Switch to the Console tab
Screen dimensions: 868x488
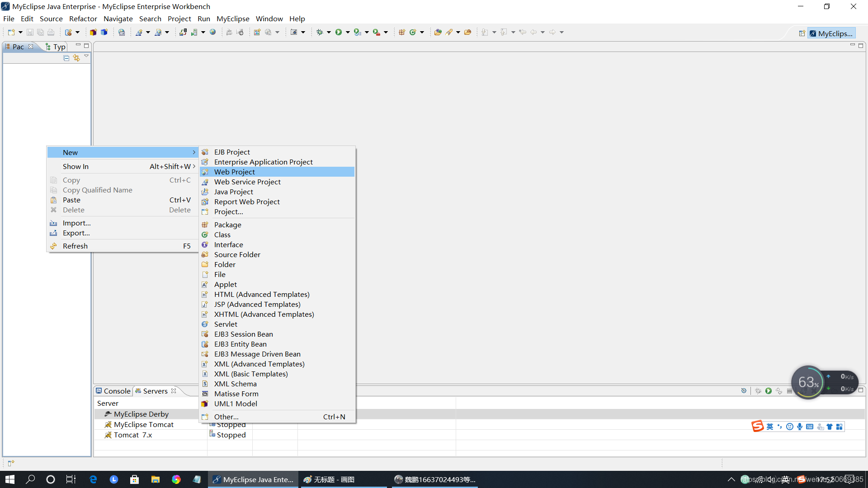pyautogui.click(x=113, y=391)
